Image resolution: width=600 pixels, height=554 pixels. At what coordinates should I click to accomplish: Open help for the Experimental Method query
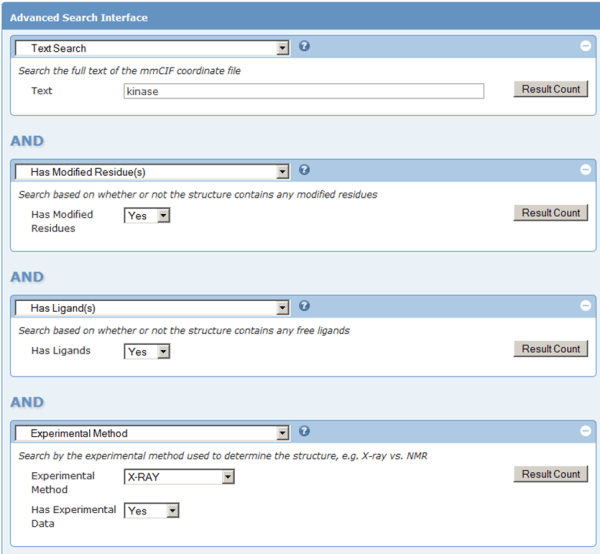coord(304,431)
